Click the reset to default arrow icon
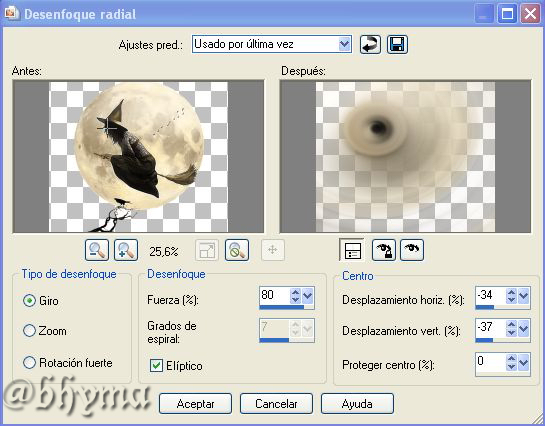545x426 pixels. point(370,44)
